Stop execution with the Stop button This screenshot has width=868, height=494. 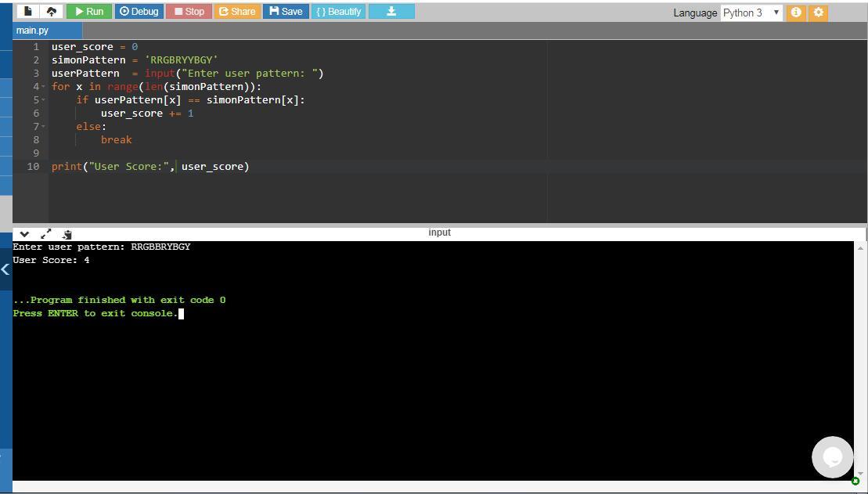(x=189, y=11)
